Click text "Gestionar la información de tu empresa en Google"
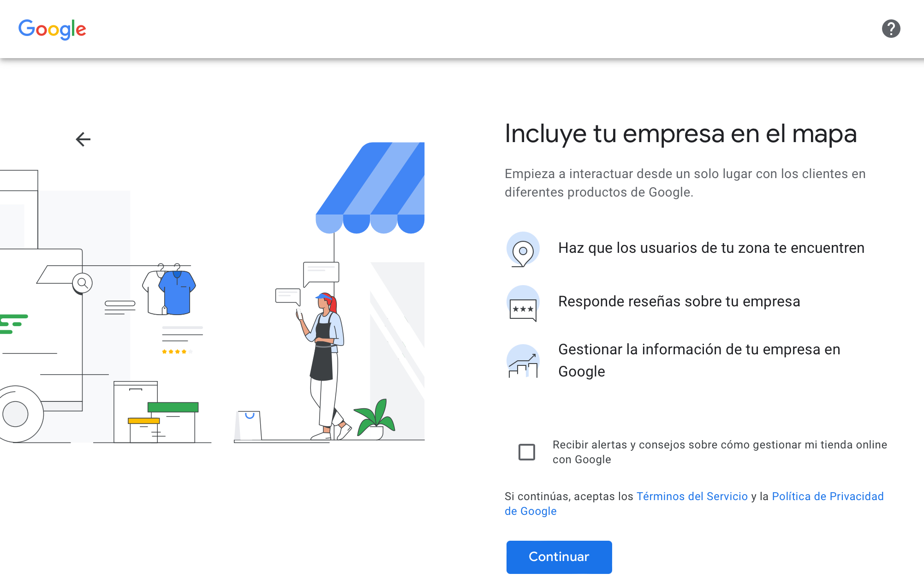Image resolution: width=924 pixels, height=585 pixels. [699, 360]
